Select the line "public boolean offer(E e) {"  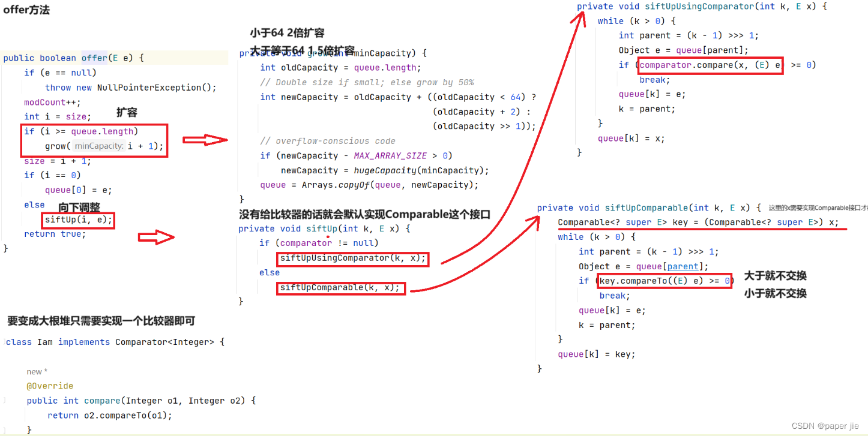74,58
